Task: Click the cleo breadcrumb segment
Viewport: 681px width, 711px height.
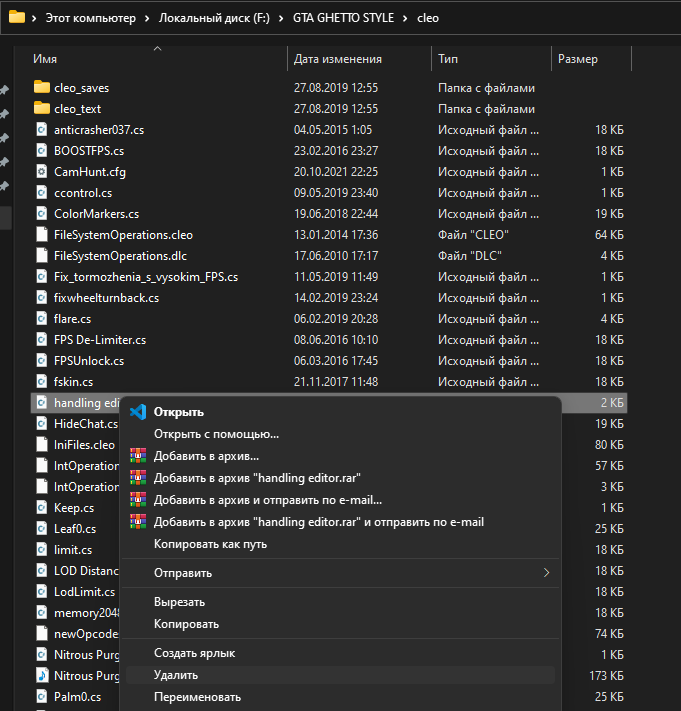Action: pyautogui.click(x=428, y=18)
